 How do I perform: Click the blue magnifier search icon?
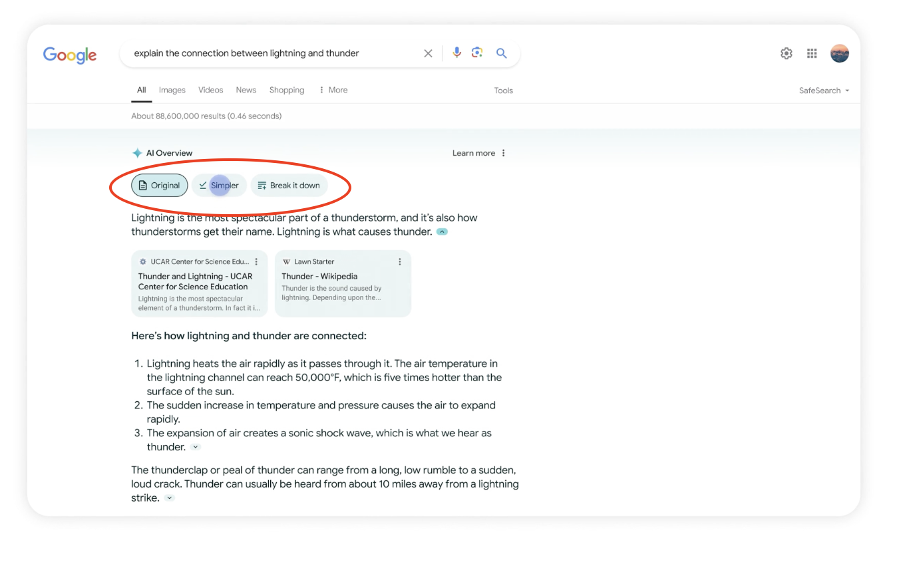[x=502, y=53]
